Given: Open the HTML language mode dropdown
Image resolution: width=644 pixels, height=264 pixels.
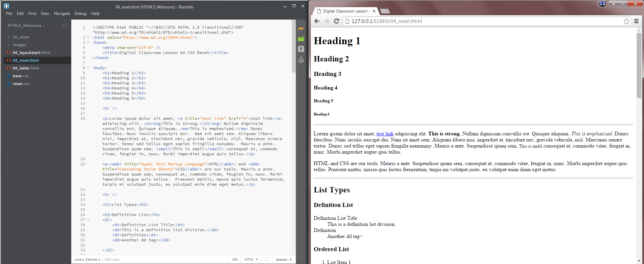Looking at the screenshot, I should coord(251,259).
